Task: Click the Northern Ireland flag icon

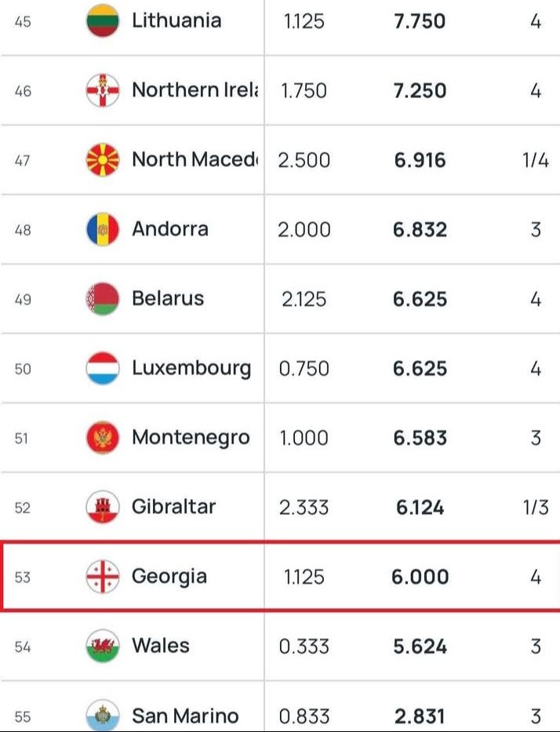Action: point(102,91)
